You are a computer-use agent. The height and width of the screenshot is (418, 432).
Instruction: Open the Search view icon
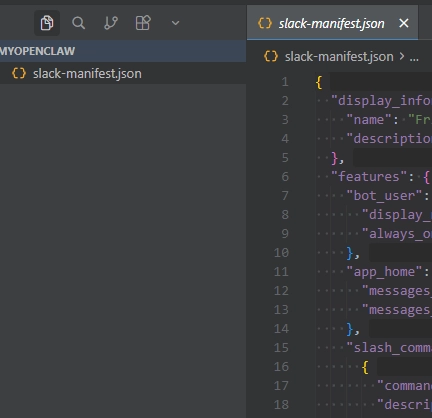coord(78,23)
